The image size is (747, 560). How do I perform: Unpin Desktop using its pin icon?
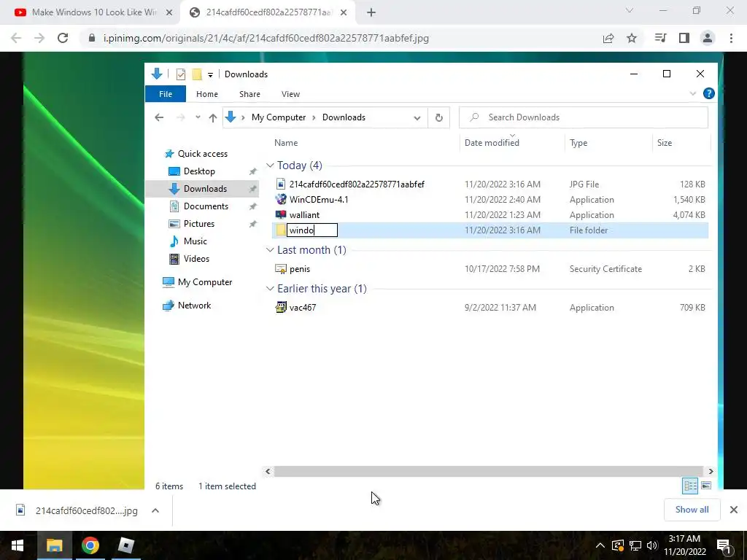click(x=252, y=171)
